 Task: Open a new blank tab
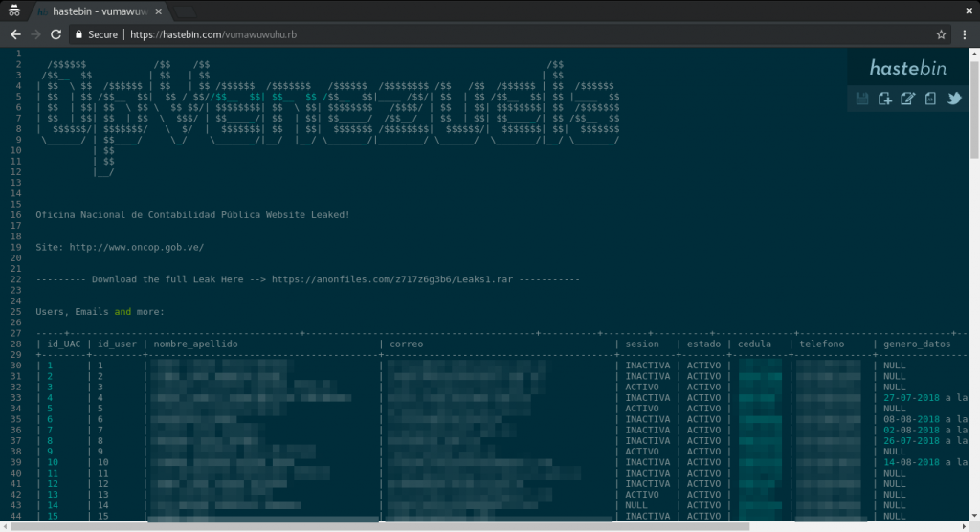point(185,11)
